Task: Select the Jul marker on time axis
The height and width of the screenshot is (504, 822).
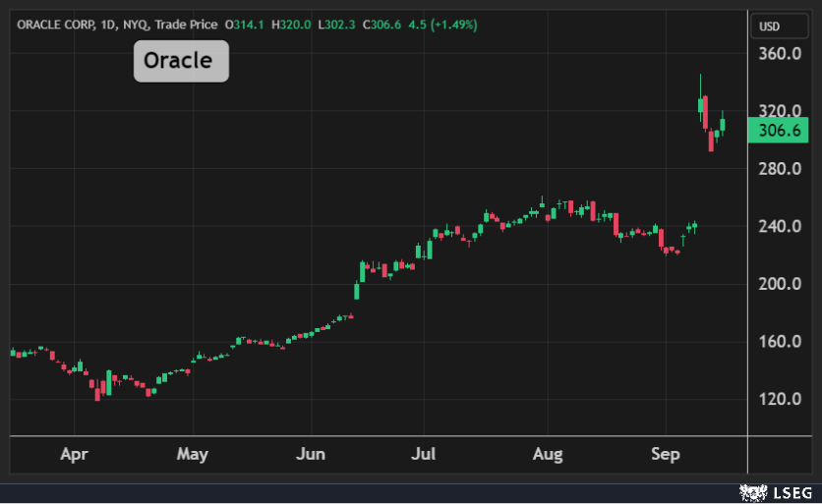Action: pos(424,455)
